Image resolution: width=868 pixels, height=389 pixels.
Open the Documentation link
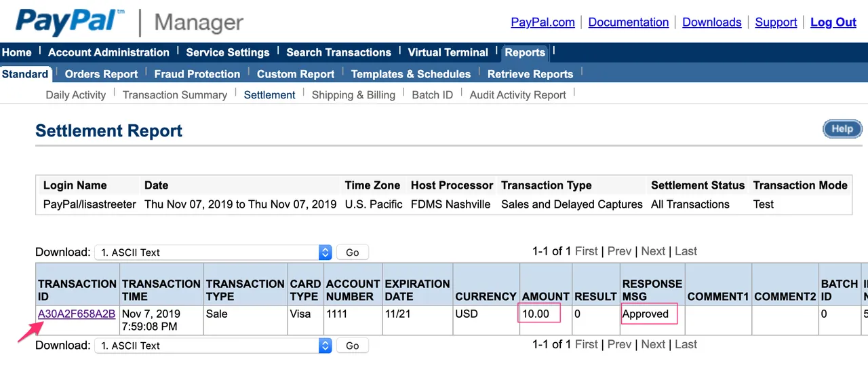(629, 22)
